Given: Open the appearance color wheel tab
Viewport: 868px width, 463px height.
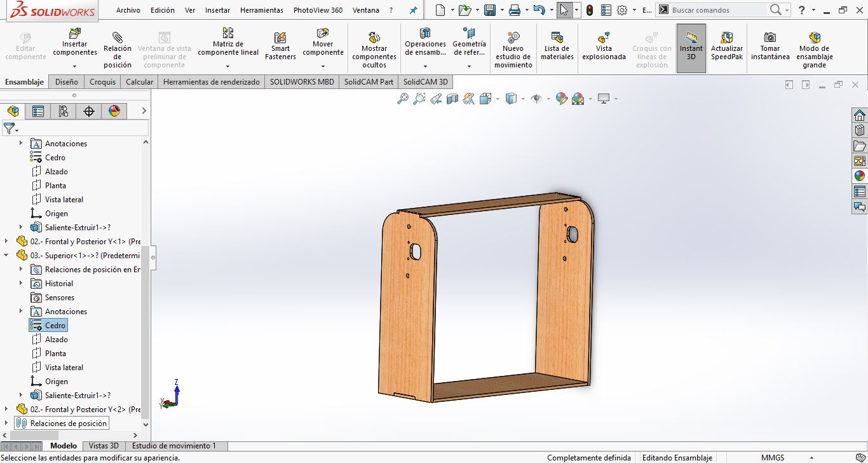Looking at the screenshot, I should tap(114, 111).
